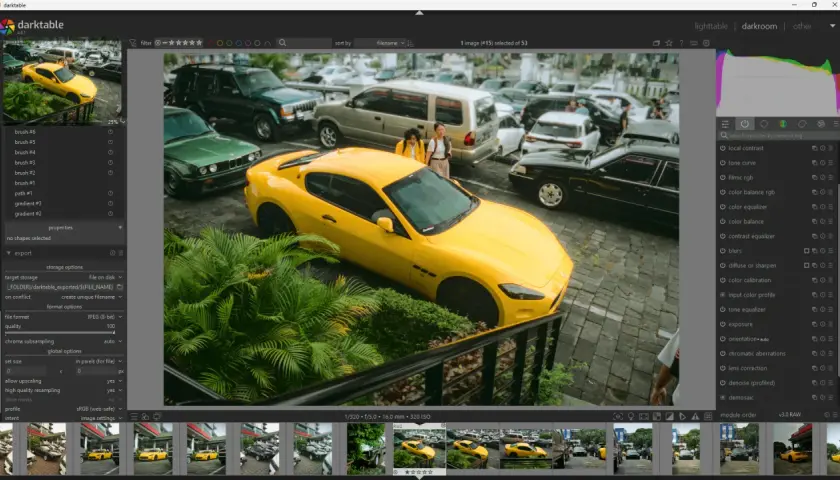This screenshot has height=480, width=840.
Task: Enable the color balance module
Action: pyautogui.click(x=722, y=222)
